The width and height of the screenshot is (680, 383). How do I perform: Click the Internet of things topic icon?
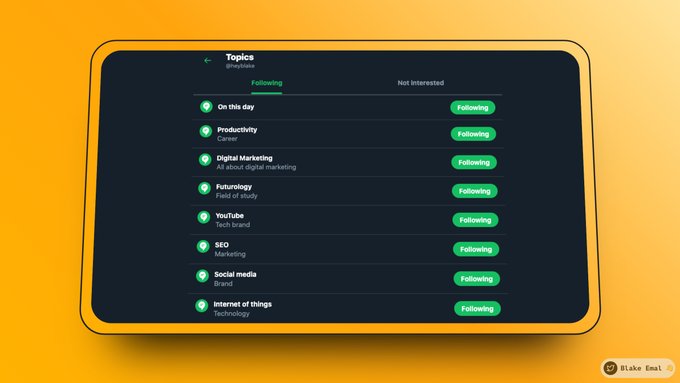pos(201,306)
